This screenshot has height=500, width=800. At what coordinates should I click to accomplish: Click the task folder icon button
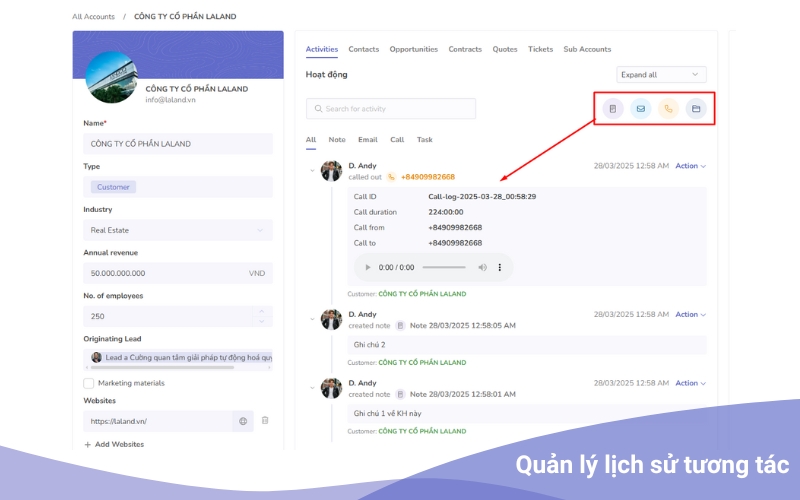tap(696, 109)
